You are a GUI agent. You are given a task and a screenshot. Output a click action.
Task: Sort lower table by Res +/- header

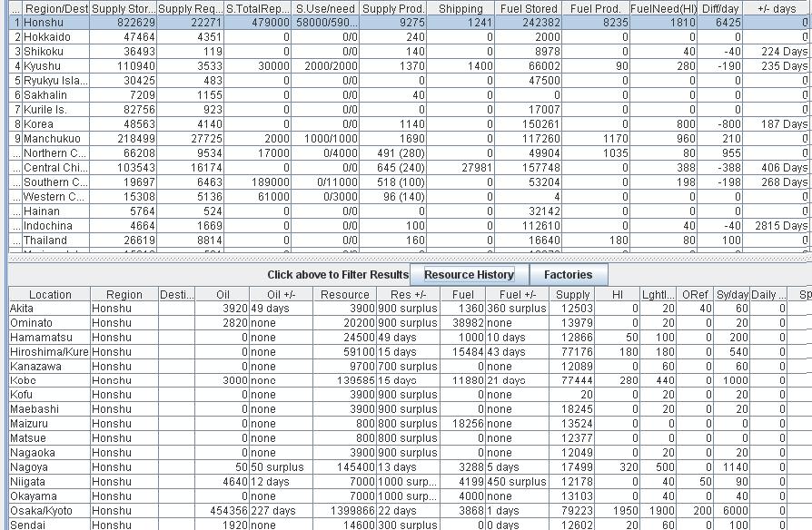(x=408, y=294)
